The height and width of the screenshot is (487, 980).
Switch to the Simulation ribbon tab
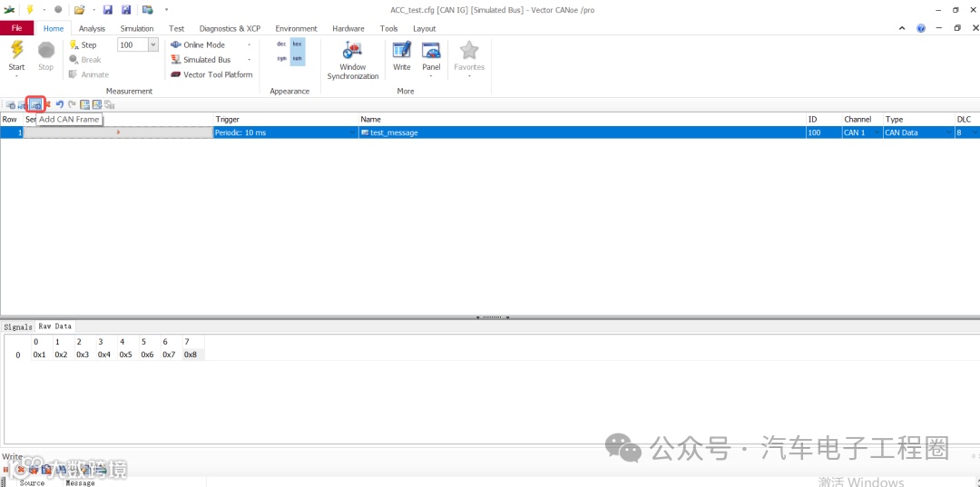coord(137,28)
